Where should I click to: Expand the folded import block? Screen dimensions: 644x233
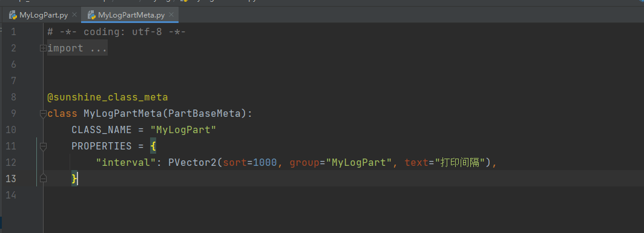(x=43, y=48)
